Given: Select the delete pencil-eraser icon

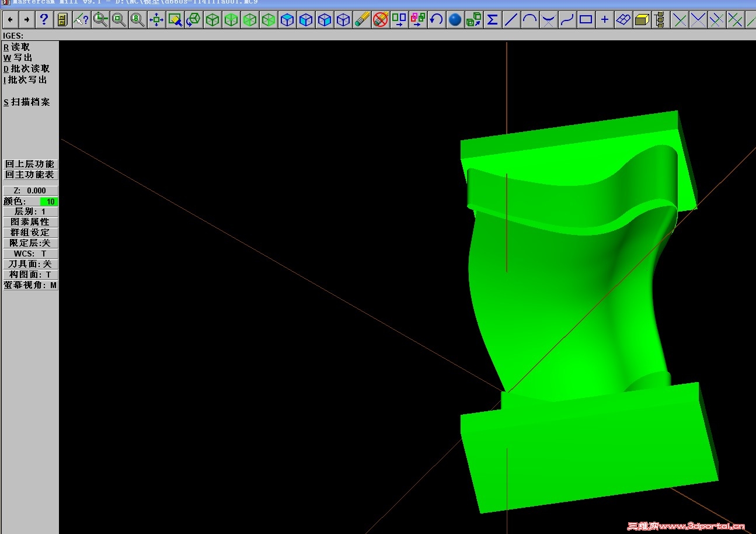Looking at the screenshot, I should pyautogui.click(x=361, y=20).
